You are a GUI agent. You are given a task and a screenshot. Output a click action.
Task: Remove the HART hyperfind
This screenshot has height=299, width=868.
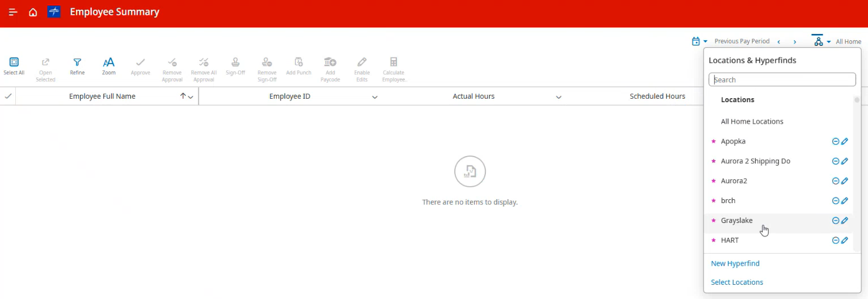(x=835, y=241)
